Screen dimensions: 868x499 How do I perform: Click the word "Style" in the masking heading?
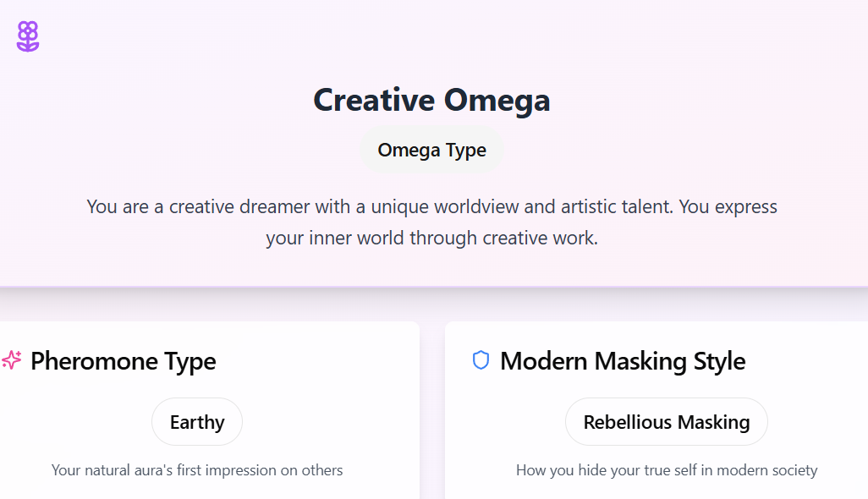click(x=719, y=361)
